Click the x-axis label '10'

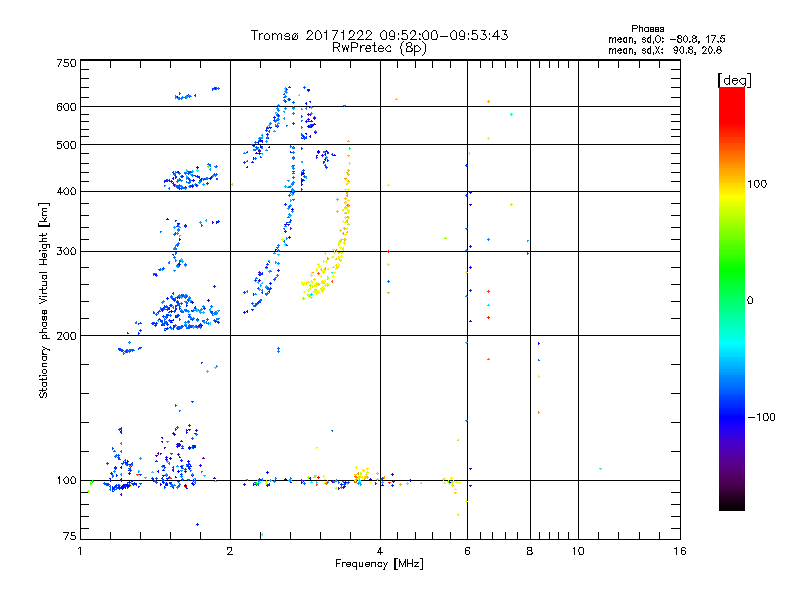point(578,551)
